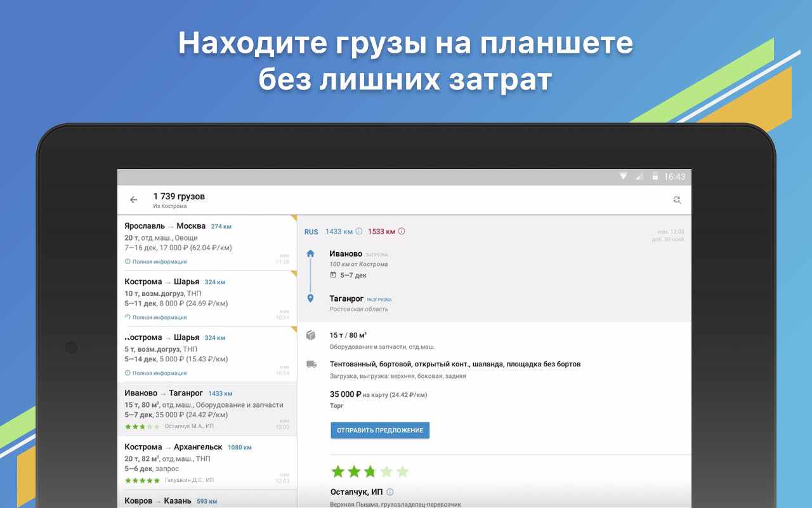Tap Ростовская область text
This screenshot has width=812, height=508.
point(358,309)
